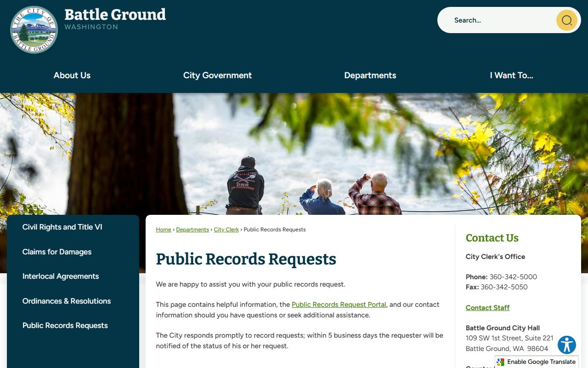Image resolution: width=588 pixels, height=368 pixels.
Task: Click the Contact Us heading
Action: (492, 238)
